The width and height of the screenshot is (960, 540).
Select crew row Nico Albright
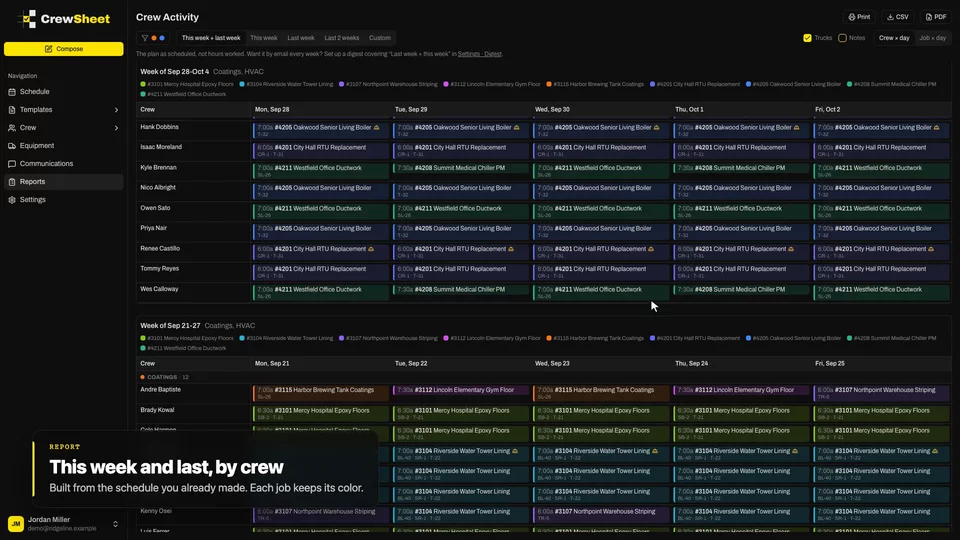coord(158,188)
